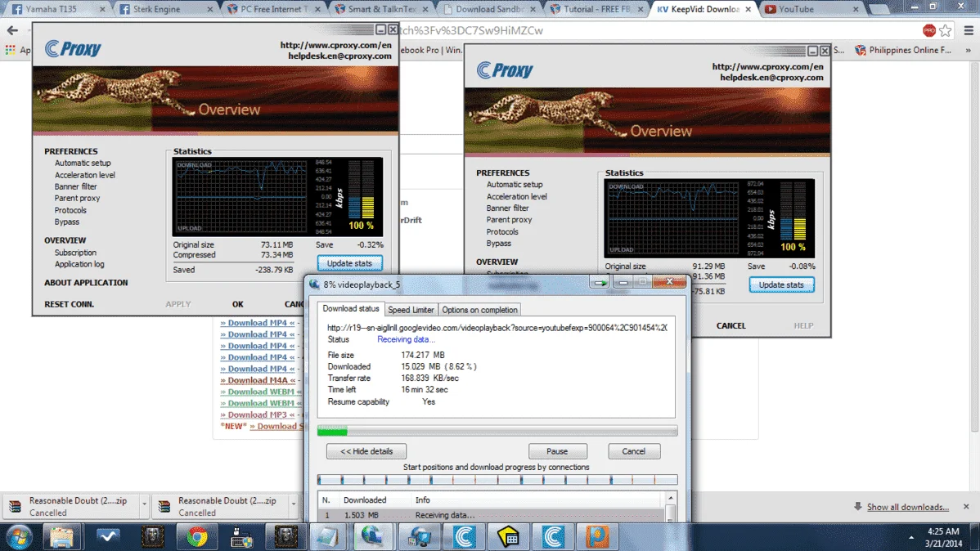The image size is (980, 551).
Task: Switch to Google Chrome on the taskbar
Action: [197, 536]
